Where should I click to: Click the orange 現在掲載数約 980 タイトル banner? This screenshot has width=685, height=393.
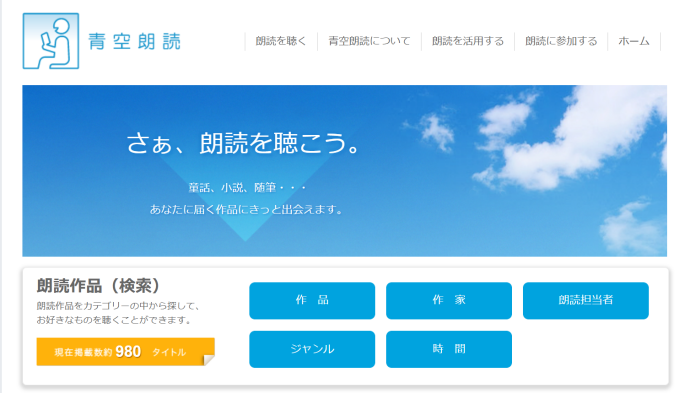(x=125, y=352)
